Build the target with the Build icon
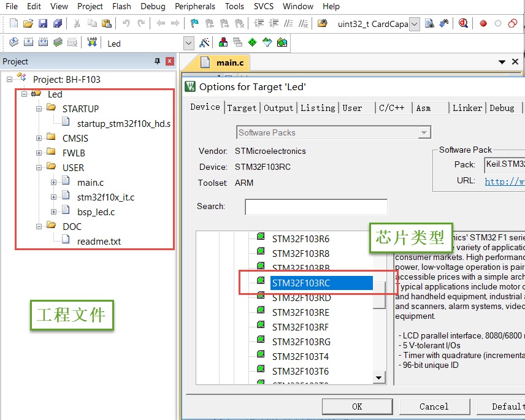 point(28,42)
